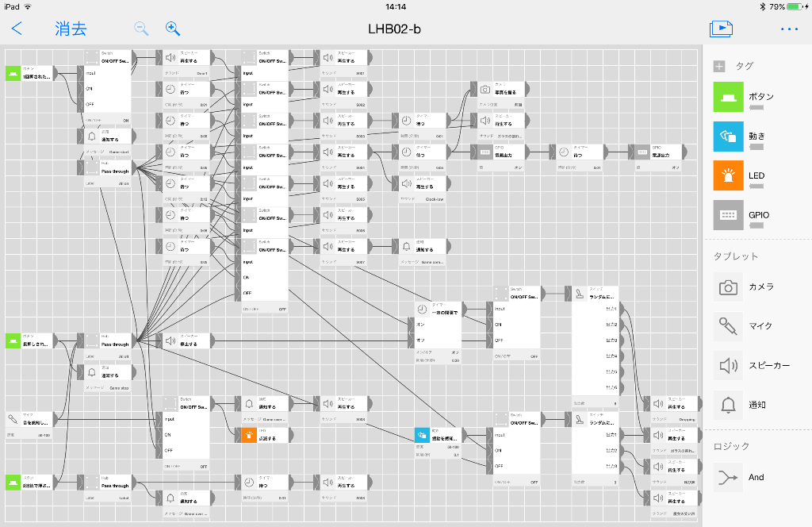Select the orange LED tag in sidebar

click(x=728, y=175)
